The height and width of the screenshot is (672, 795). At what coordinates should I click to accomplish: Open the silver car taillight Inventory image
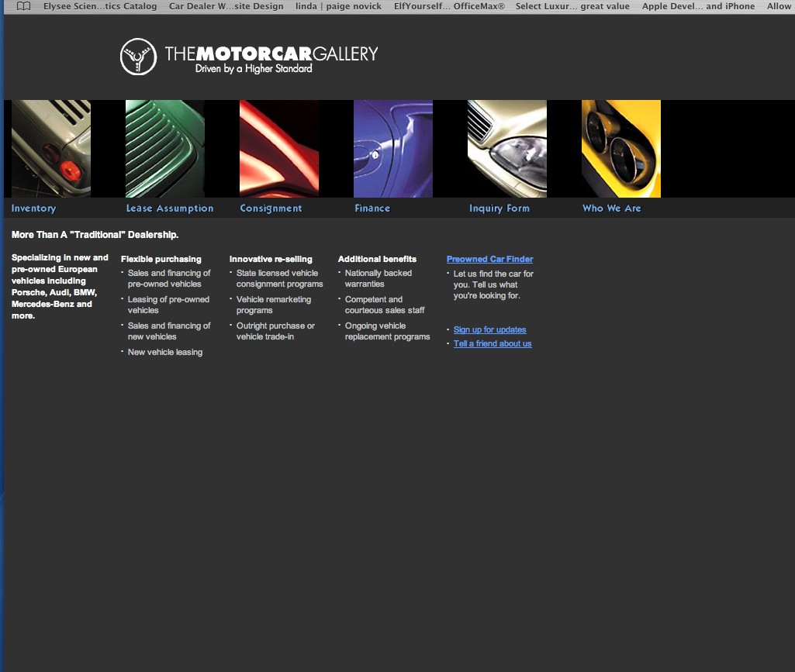tap(51, 149)
